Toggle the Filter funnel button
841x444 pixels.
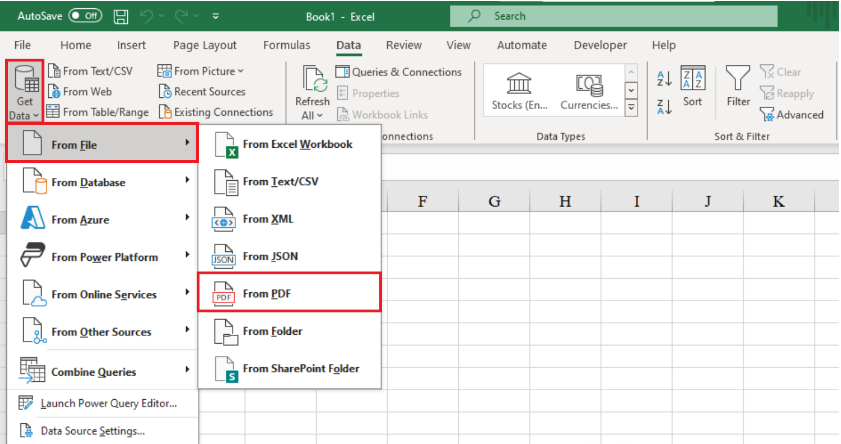pos(738,87)
